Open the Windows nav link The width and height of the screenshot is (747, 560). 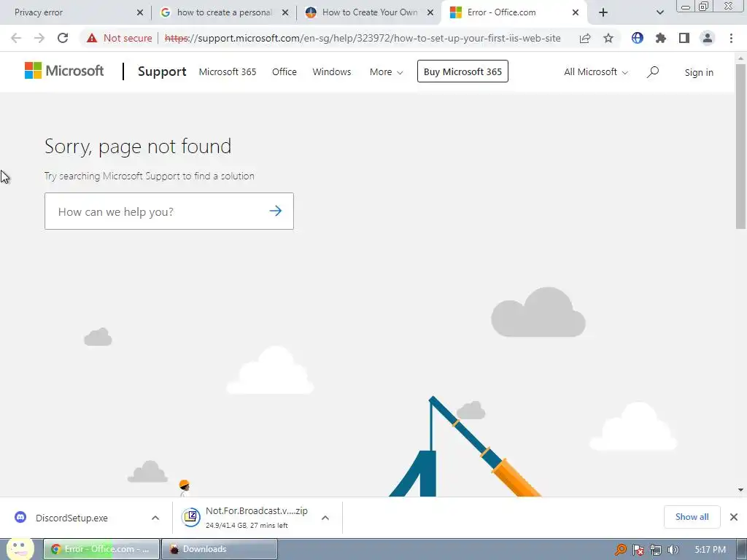pyautogui.click(x=332, y=72)
